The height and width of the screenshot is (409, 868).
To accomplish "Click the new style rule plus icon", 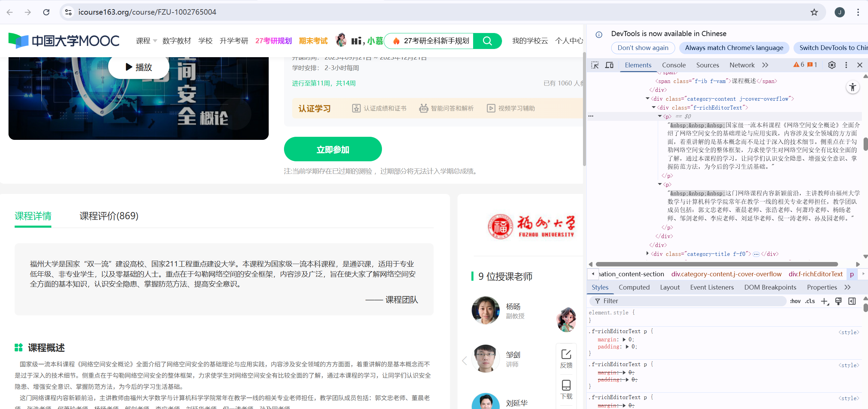I will tap(824, 301).
